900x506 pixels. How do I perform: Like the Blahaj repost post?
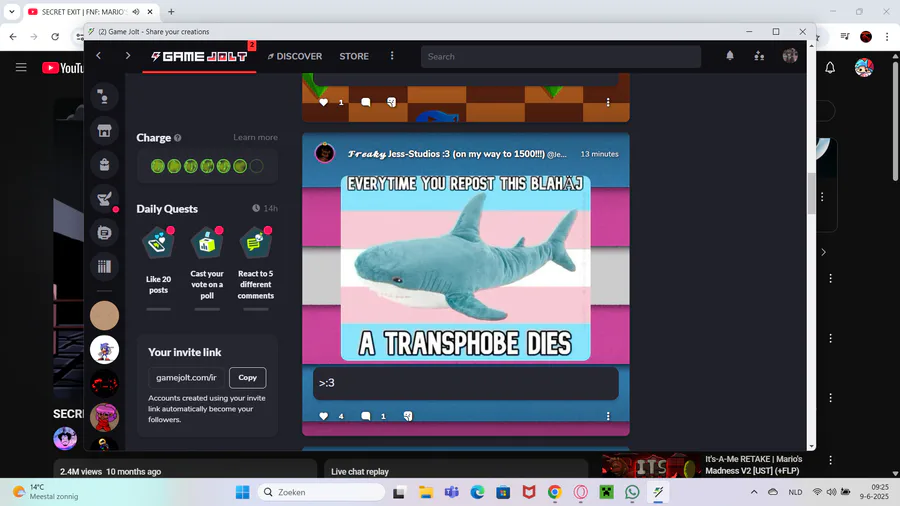[324, 416]
